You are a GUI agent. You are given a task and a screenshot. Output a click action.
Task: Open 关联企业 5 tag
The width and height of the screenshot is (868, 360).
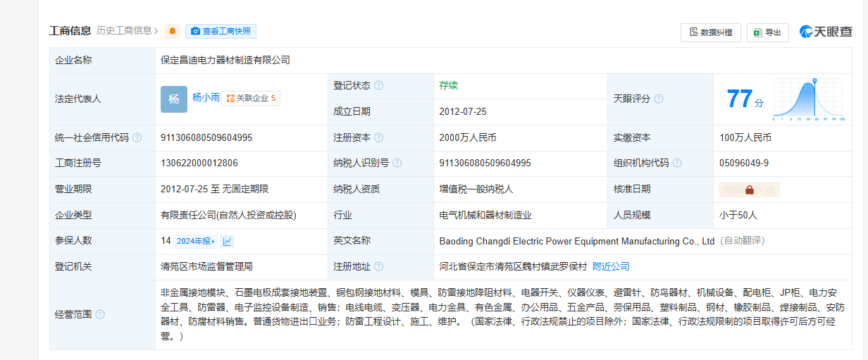[251, 99]
